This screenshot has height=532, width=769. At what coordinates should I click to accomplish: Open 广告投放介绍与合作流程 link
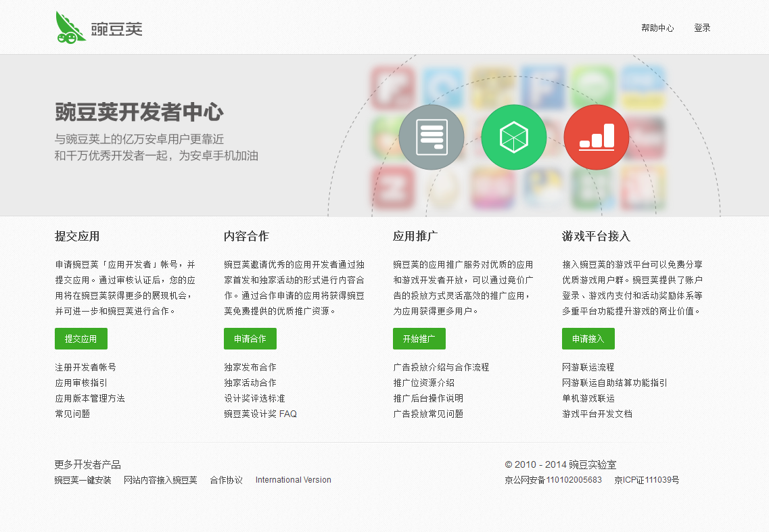(441, 367)
